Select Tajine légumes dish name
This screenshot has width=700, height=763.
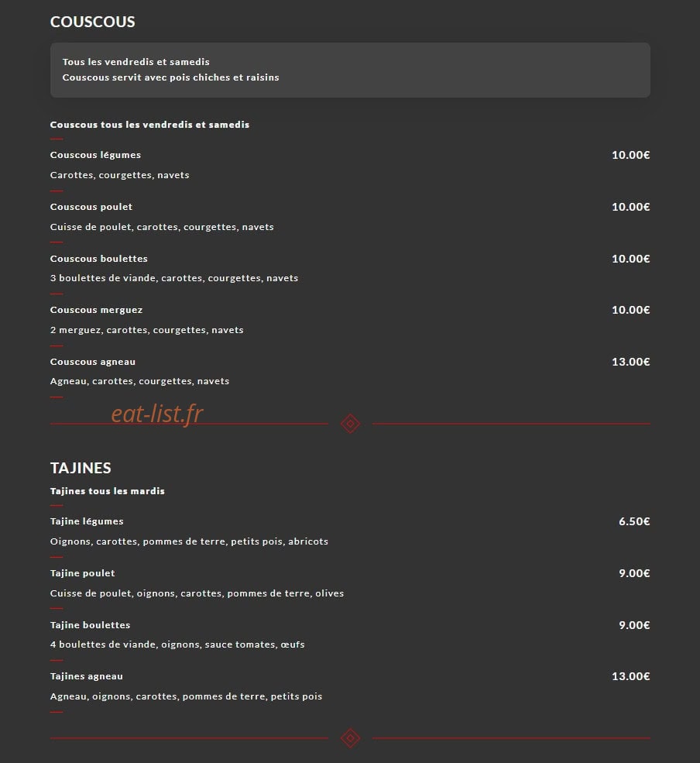[87, 521]
